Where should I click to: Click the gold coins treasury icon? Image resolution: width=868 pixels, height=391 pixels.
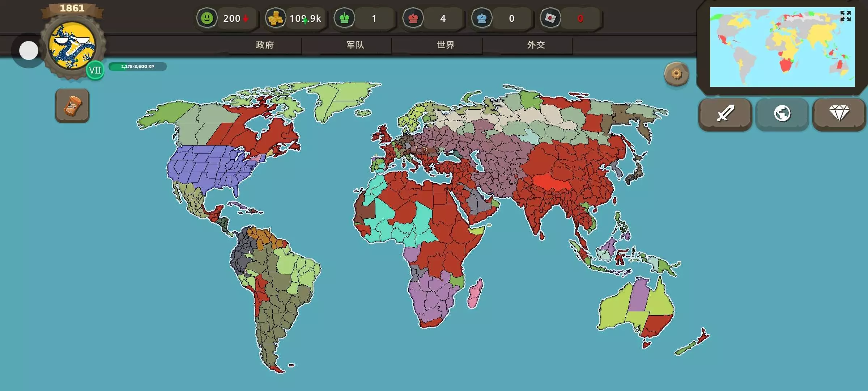point(276,18)
